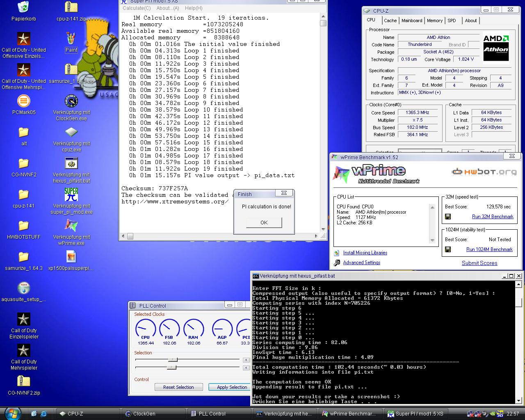This screenshot has width=525, height=420.
Task: Activate CPU-Z taskbar button
Action: tap(88, 414)
